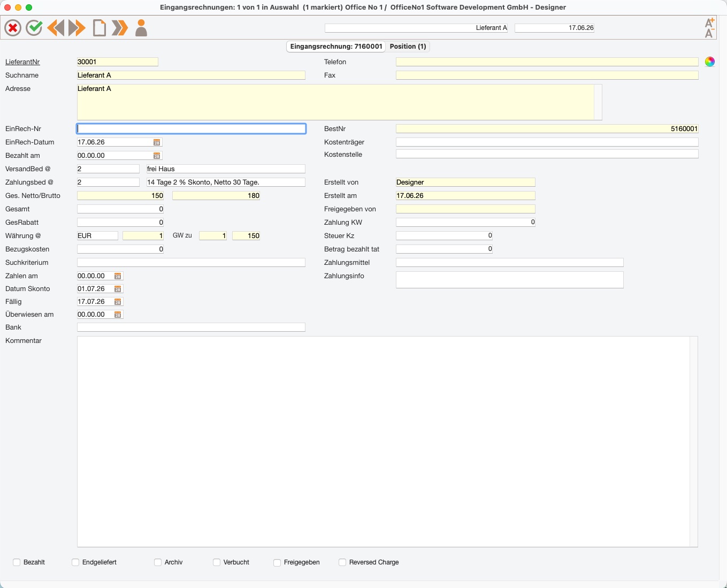The height and width of the screenshot is (588, 727).
Task: Click the Zahlungsinfo text box
Action: coord(510,280)
